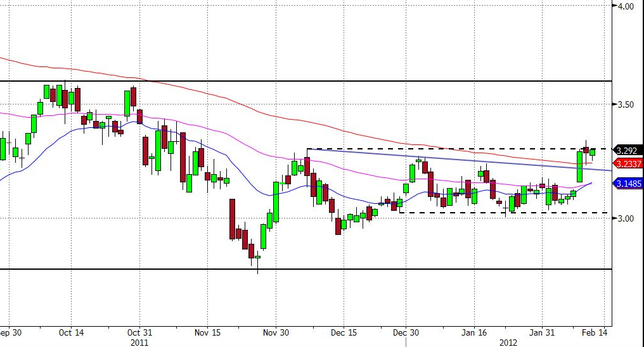Click the Nov 30 date label
The width and height of the screenshot is (644, 347).
click(x=276, y=332)
